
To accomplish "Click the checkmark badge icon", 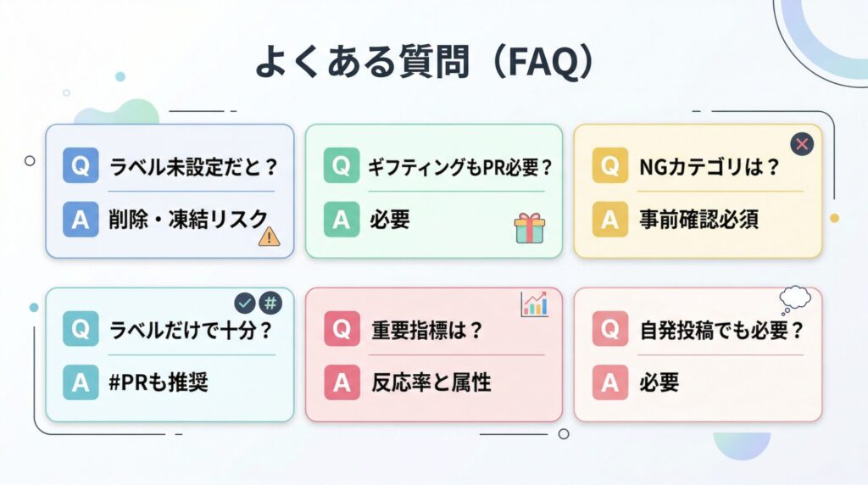I will coord(245,303).
